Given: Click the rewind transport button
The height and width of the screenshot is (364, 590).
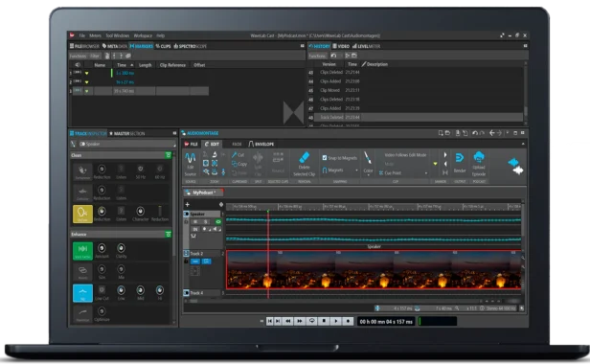Looking at the screenshot, I should tap(288, 321).
